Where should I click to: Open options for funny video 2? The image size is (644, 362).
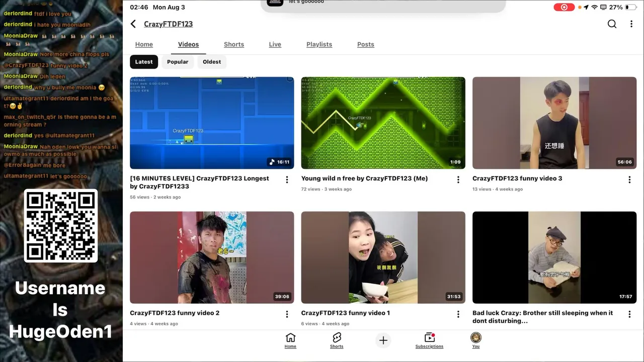(x=287, y=314)
